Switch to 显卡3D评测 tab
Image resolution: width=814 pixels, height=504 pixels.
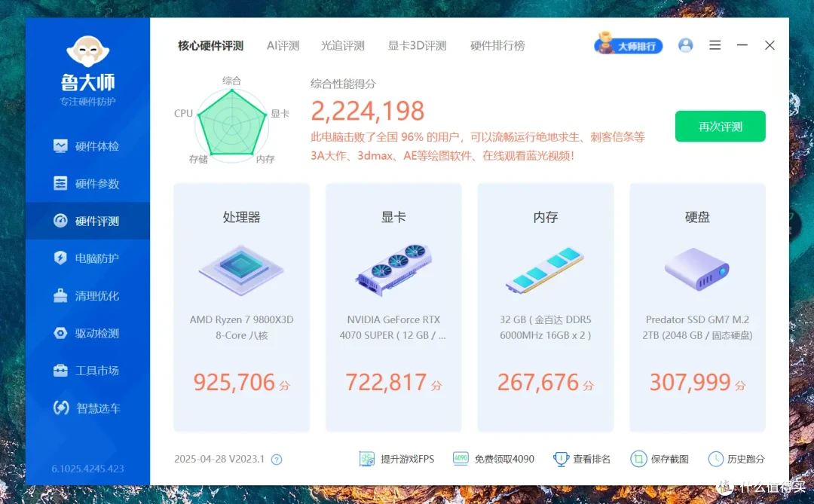pyautogui.click(x=417, y=46)
